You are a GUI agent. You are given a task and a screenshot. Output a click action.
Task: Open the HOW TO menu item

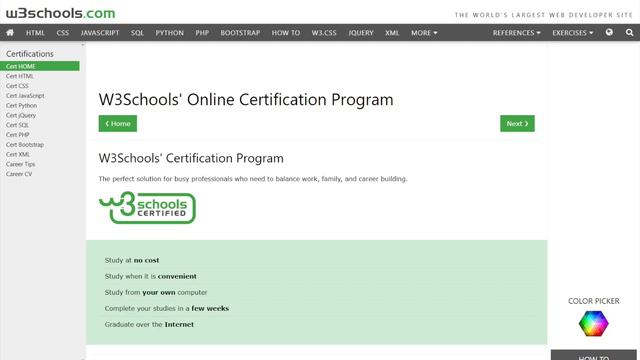click(286, 33)
